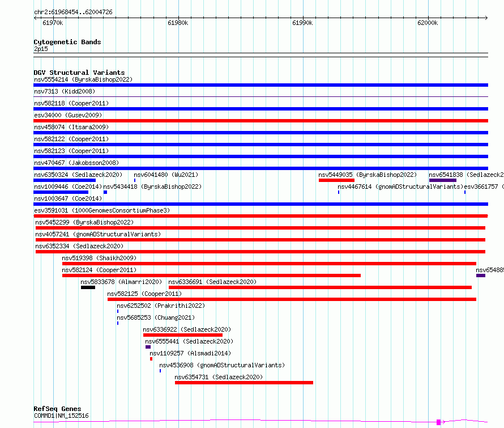Select nsv5452299 (ByrskaBishop2022) label

[84, 222]
